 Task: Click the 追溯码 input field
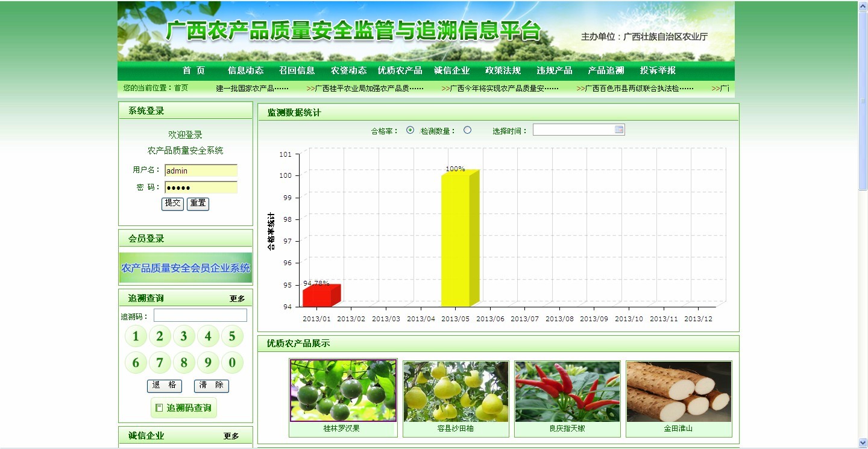pyautogui.click(x=200, y=315)
